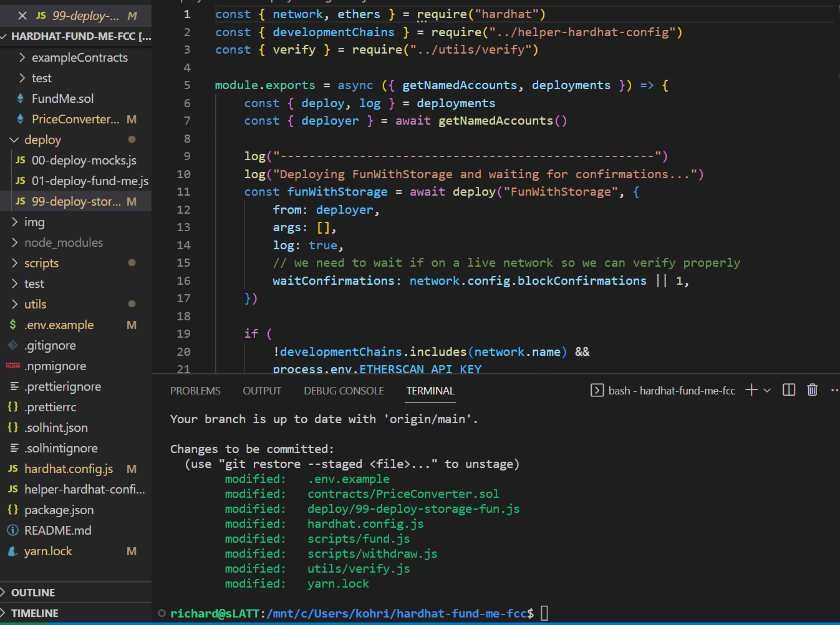Open FundMe.sol file
840x625 pixels.
click(x=75, y=98)
